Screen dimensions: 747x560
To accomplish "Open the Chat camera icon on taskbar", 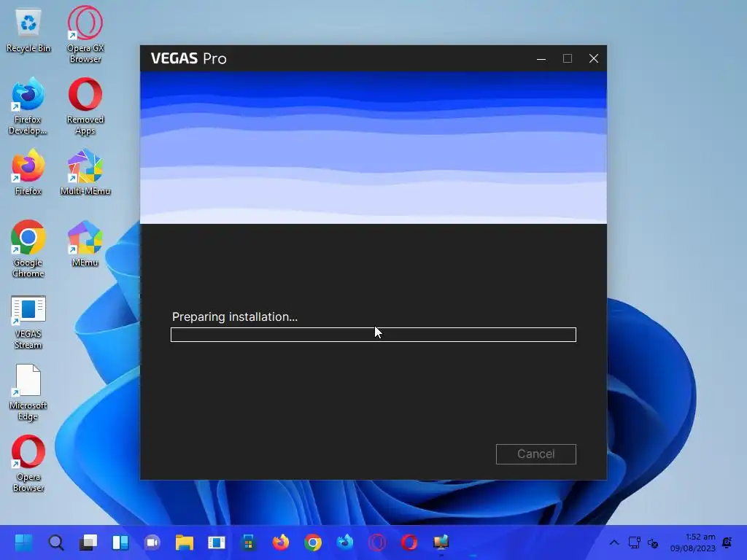I will [152, 542].
